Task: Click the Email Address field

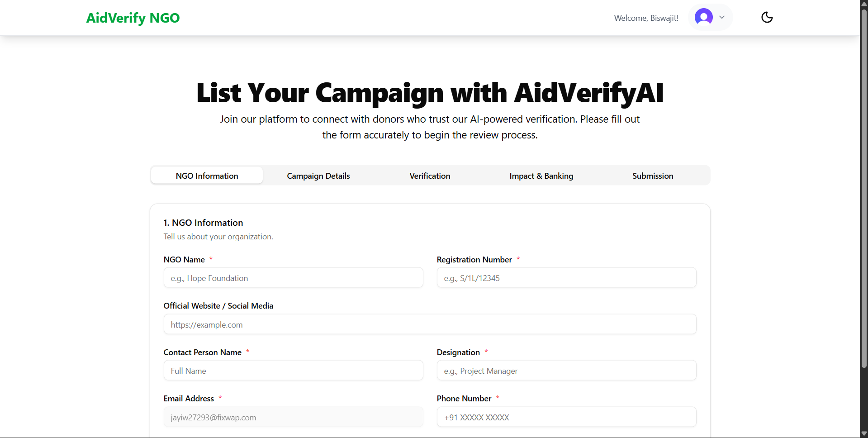Action: tap(293, 417)
